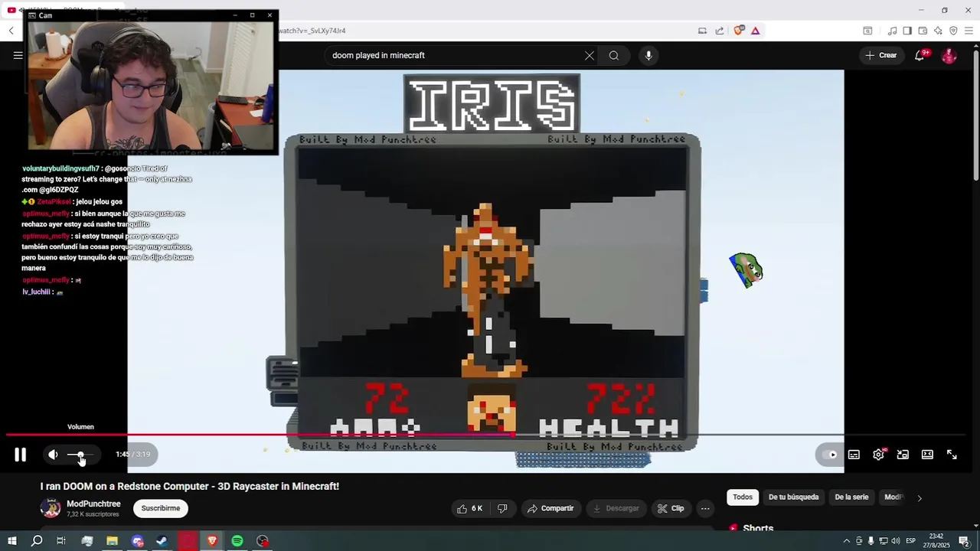Toggle the browser sidebar panel
The height and width of the screenshot is (551, 980).
907,31
